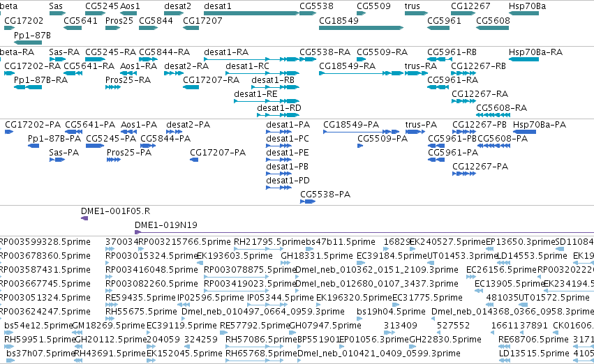Click the RH57086.5prime EST
The width and height of the screenshot is (594, 364).
[254, 346]
